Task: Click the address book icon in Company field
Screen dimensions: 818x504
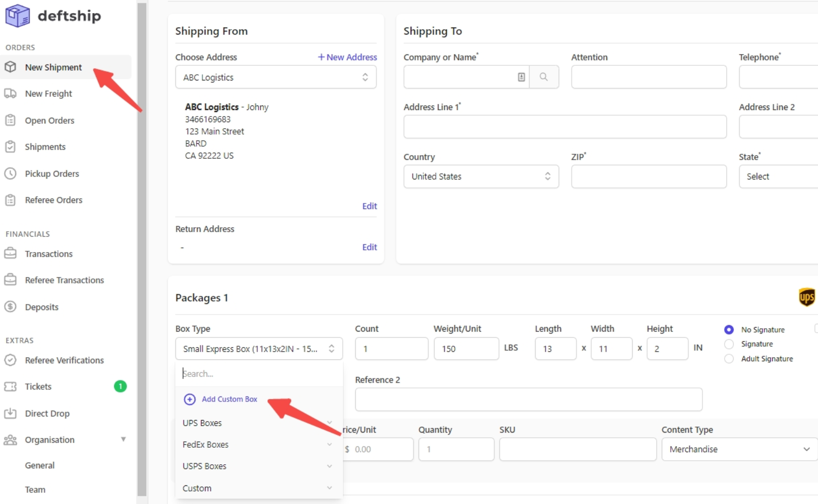Action: [x=521, y=77]
